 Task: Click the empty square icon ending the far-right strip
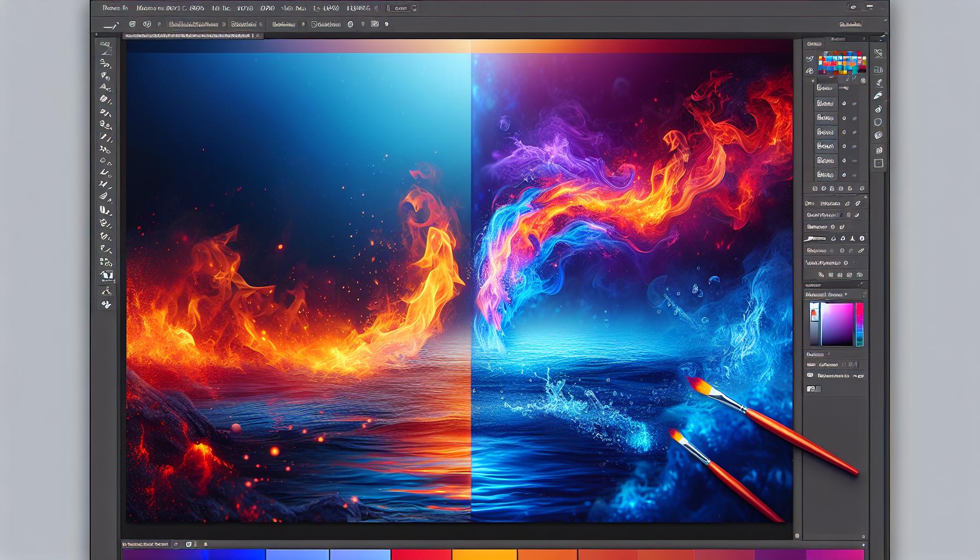878,163
